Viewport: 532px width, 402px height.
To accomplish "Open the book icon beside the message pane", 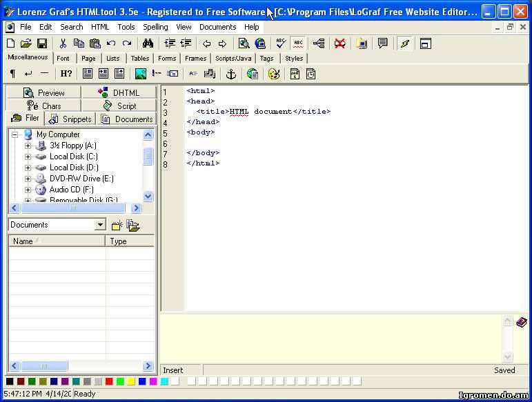I will pyautogui.click(x=522, y=322).
